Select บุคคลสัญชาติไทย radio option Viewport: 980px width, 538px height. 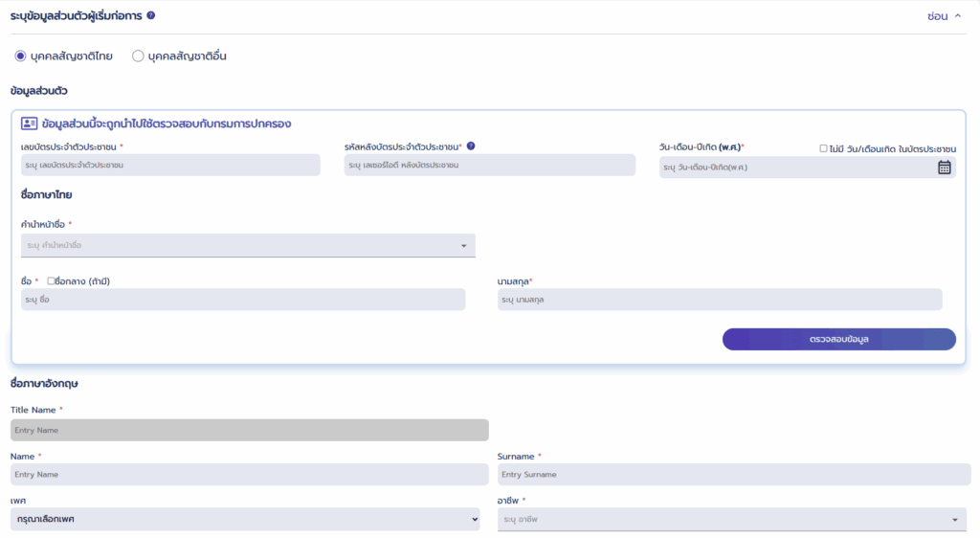(21, 56)
